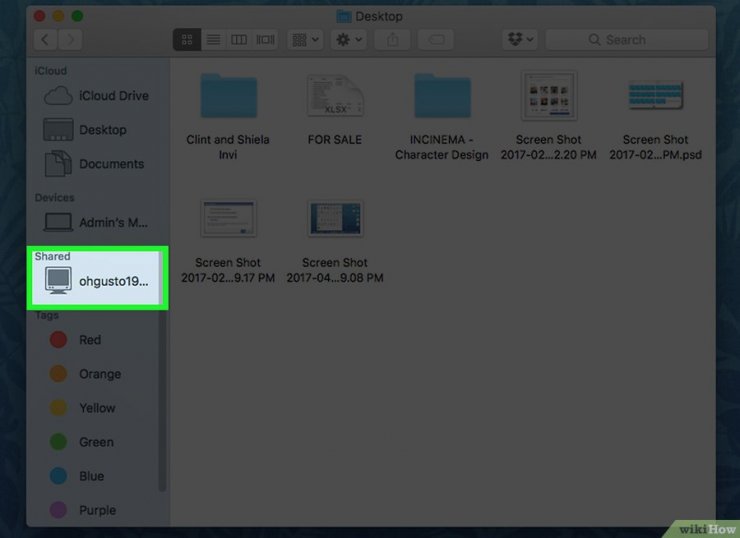Viewport: 740px width, 538px height.
Task: Select the Cover Flow view button
Action: point(265,40)
